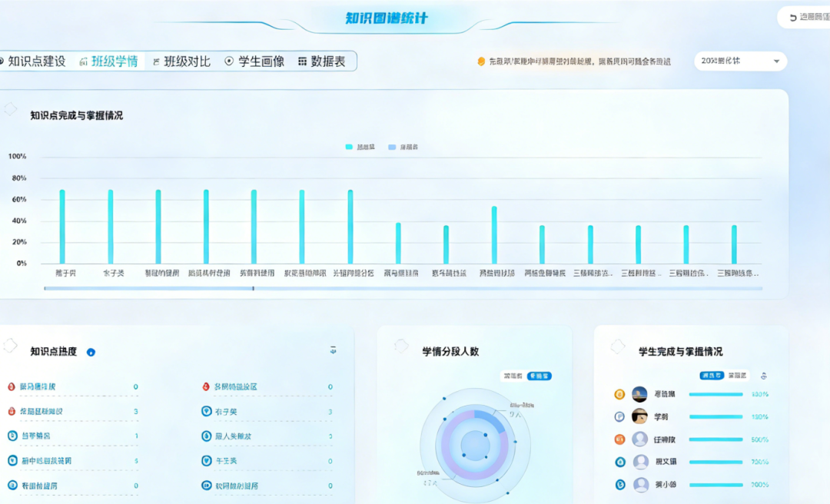Open the 数据表 tab

coord(321,61)
